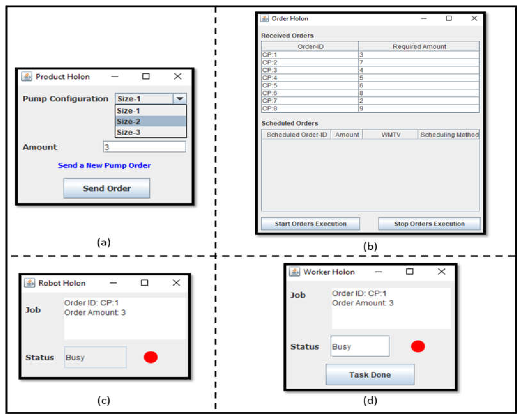Image resolution: width=524 pixels, height=420 pixels.
Task: Close the Product Holon window
Action: click(178, 76)
